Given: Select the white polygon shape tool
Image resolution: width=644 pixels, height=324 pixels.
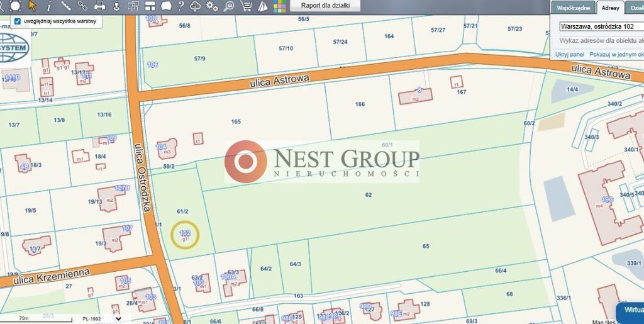Looking at the screenshot, I should [x=166, y=6].
